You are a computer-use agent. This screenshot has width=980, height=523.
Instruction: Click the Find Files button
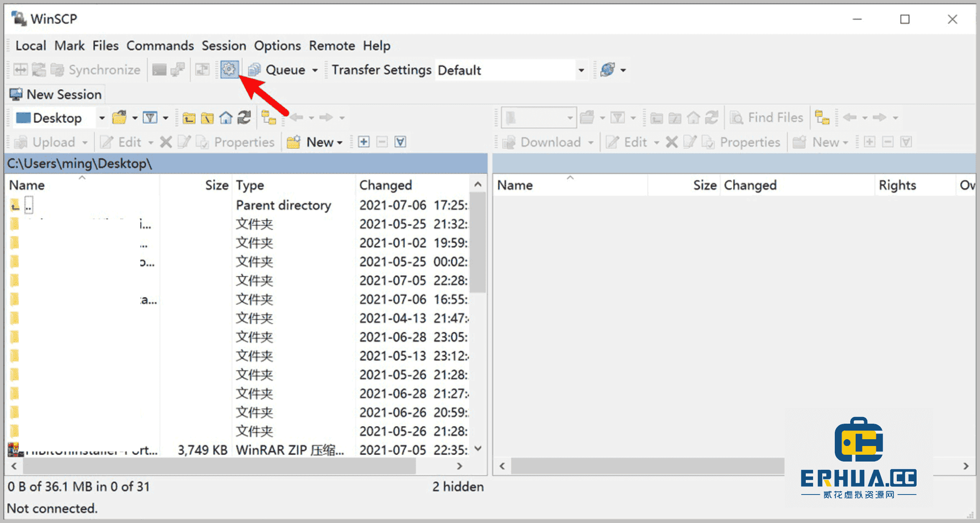click(x=767, y=118)
